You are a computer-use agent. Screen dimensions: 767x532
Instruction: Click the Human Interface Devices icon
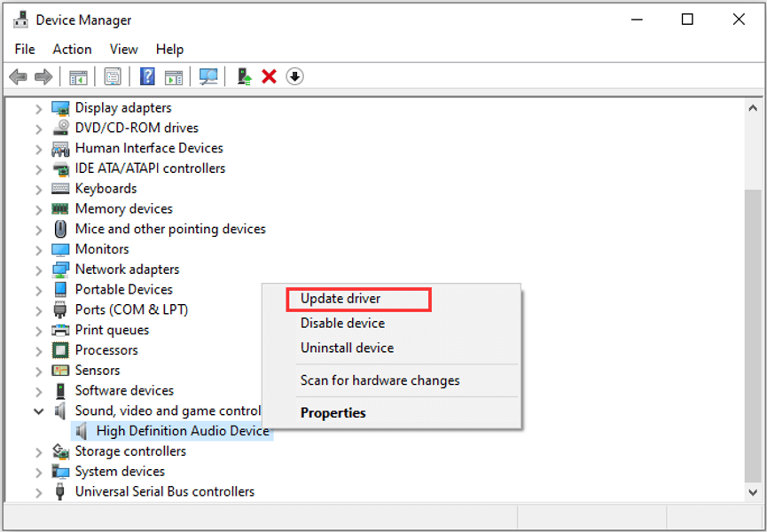click(x=60, y=148)
